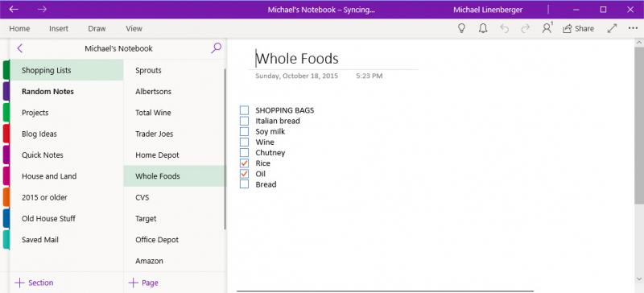This screenshot has height=293, width=644.
Task: Open the Trader Joes page
Action: (174, 134)
